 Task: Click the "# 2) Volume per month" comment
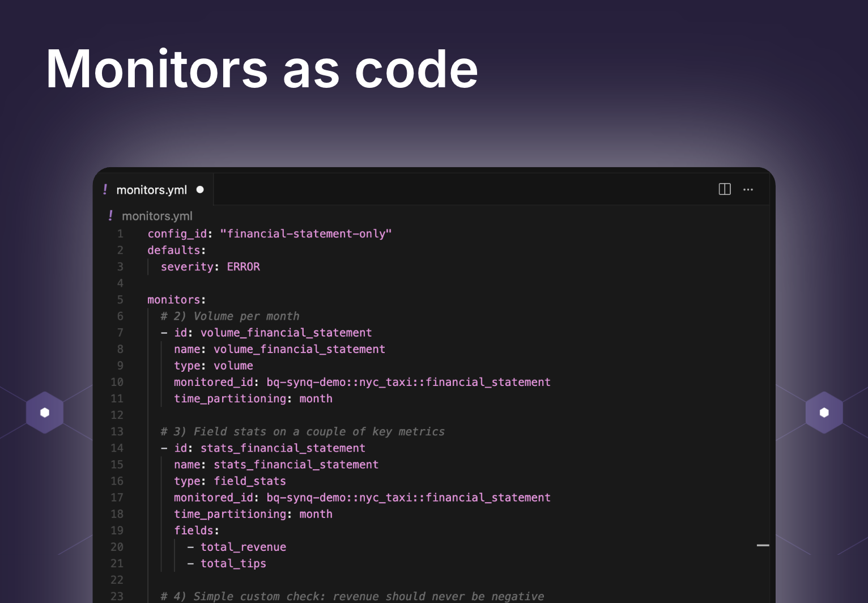(230, 316)
